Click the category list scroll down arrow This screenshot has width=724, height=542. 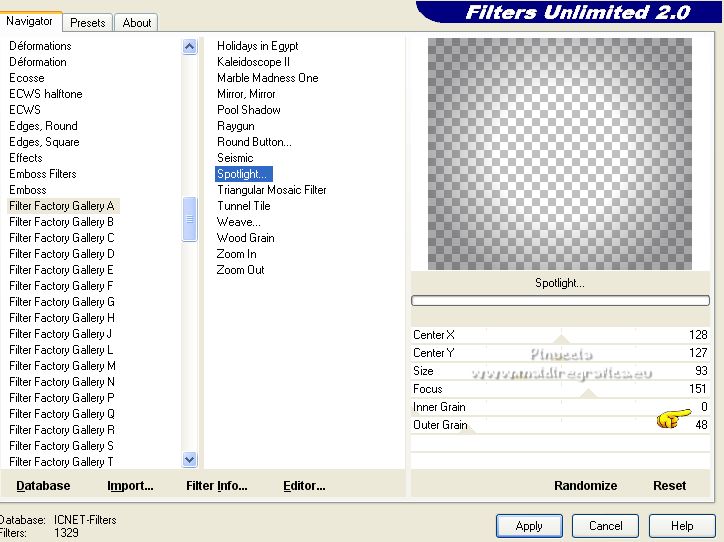(x=189, y=459)
